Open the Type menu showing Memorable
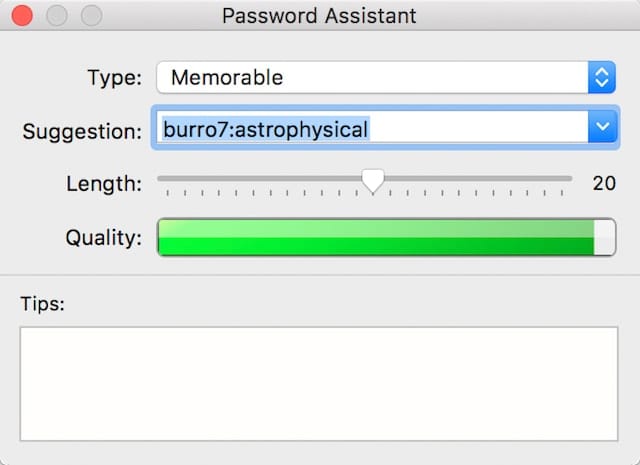640x465 pixels. [x=370, y=77]
